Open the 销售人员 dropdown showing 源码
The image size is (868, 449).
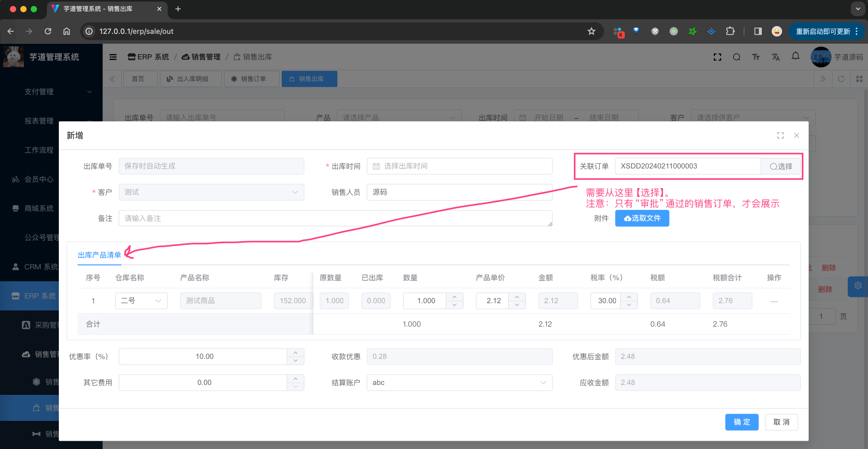coord(459,192)
